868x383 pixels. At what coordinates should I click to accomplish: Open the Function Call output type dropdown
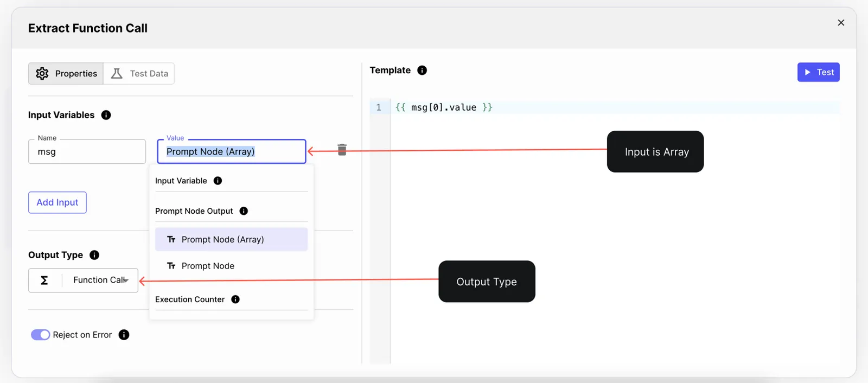[x=83, y=280]
